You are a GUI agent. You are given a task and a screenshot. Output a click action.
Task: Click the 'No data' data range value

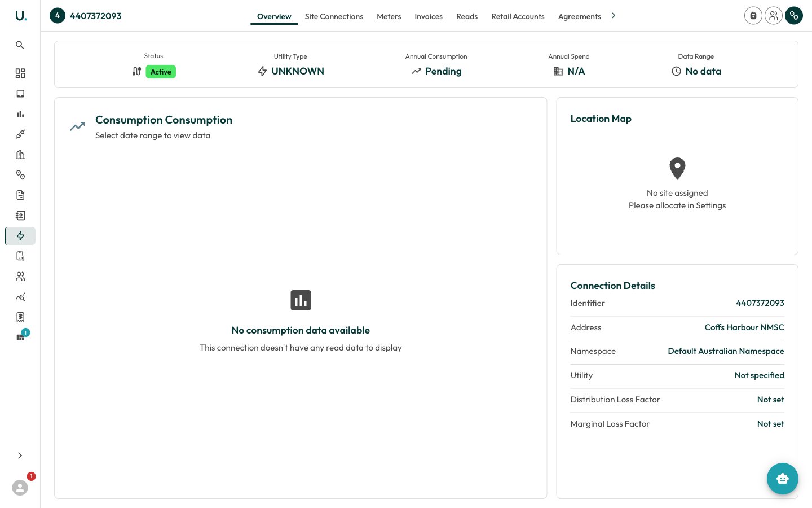(703, 71)
